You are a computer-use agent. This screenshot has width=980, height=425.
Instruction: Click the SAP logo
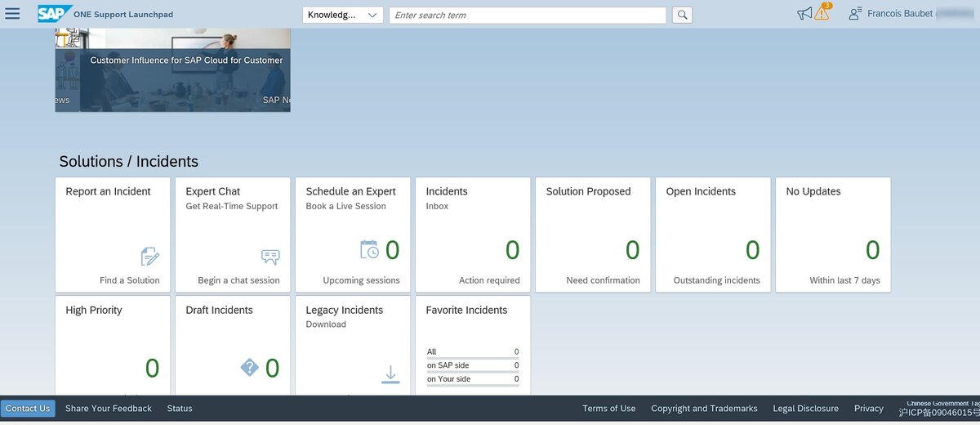click(x=55, y=13)
